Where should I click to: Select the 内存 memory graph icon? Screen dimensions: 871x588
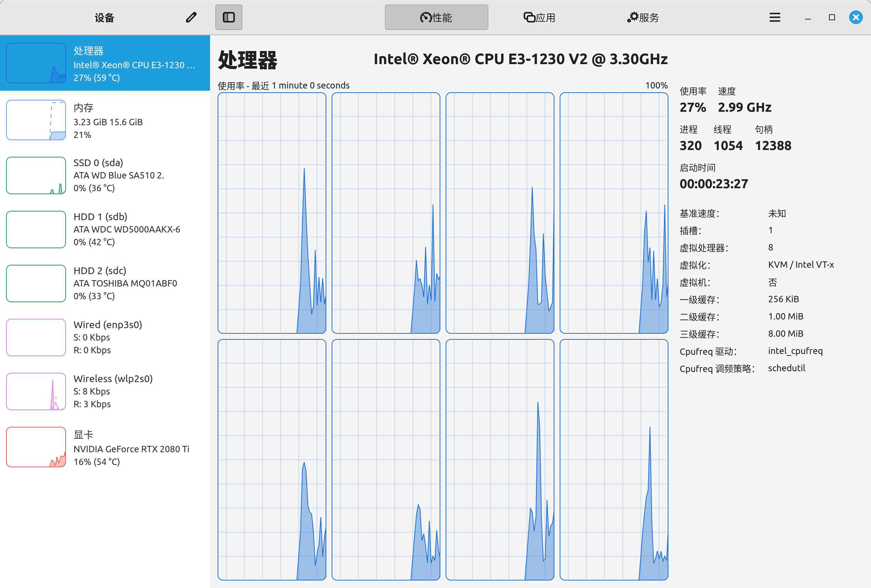coord(36,120)
